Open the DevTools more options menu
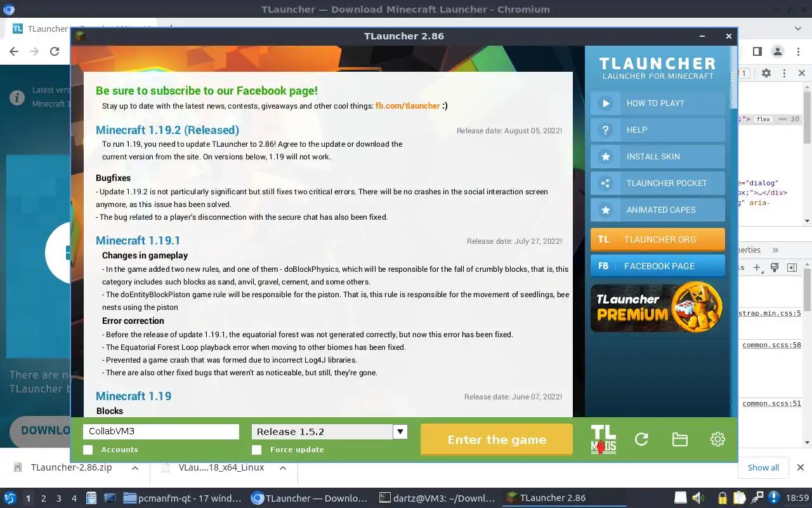This screenshot has height=508, width=812. coord(784,73)
